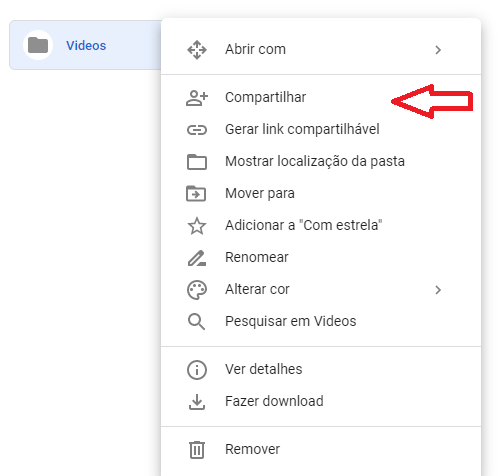
Task: Click the magnifier search icon
Action: [x=196, y=322]
